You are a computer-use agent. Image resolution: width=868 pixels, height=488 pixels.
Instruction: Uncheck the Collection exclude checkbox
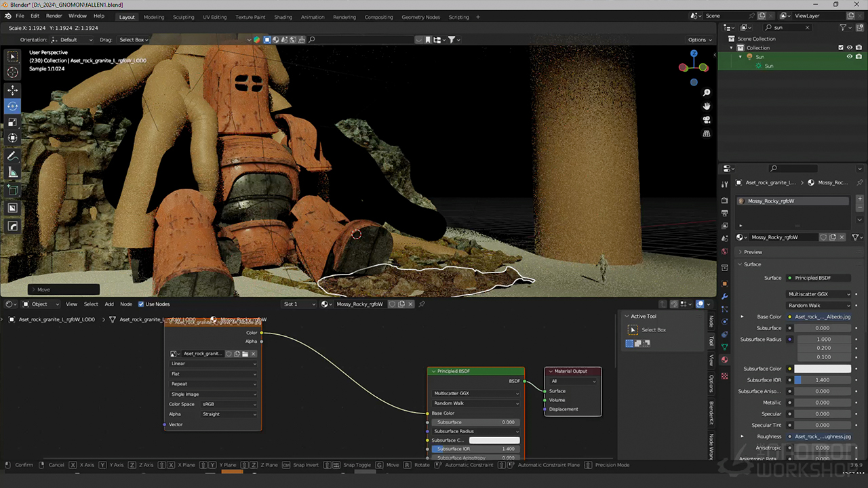[x=841, y=48]
